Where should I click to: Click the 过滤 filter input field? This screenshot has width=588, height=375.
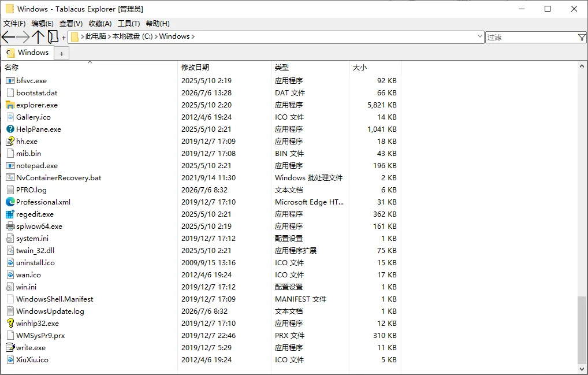coord(531,37)
